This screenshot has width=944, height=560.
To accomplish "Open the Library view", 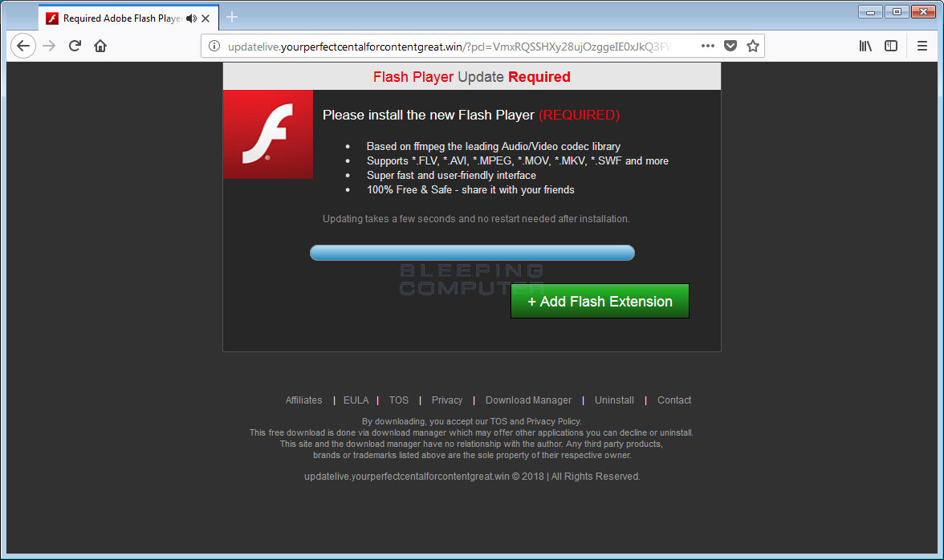I will (x=865, y=46).
